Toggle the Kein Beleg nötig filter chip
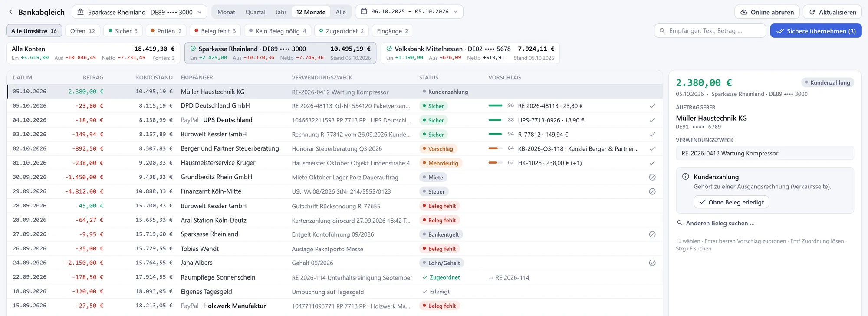Image resolution: width=868 pixels, height=316 pixels. 278,31
